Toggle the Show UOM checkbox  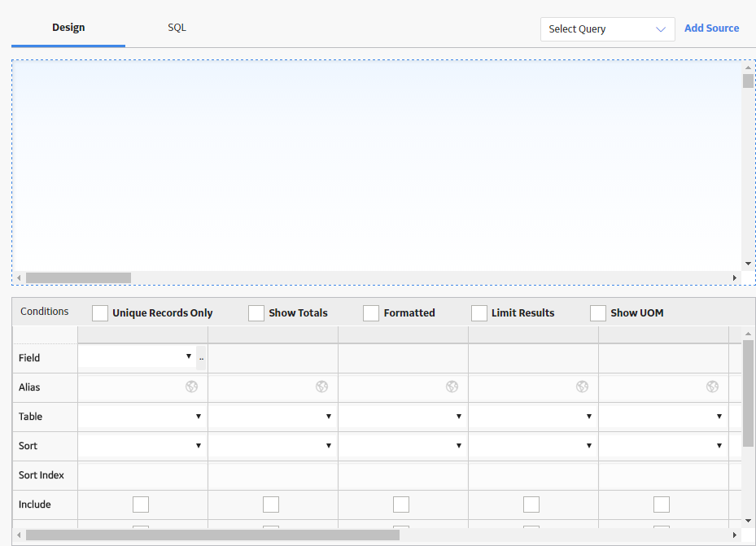click(x=598, y=312)
